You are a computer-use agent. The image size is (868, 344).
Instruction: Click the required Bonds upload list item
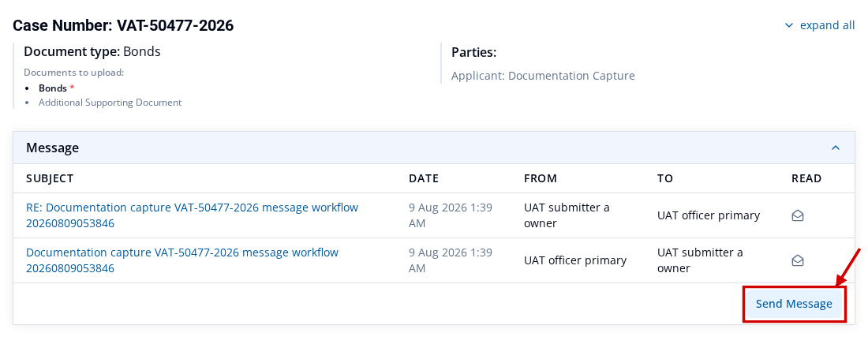(56, 88)
